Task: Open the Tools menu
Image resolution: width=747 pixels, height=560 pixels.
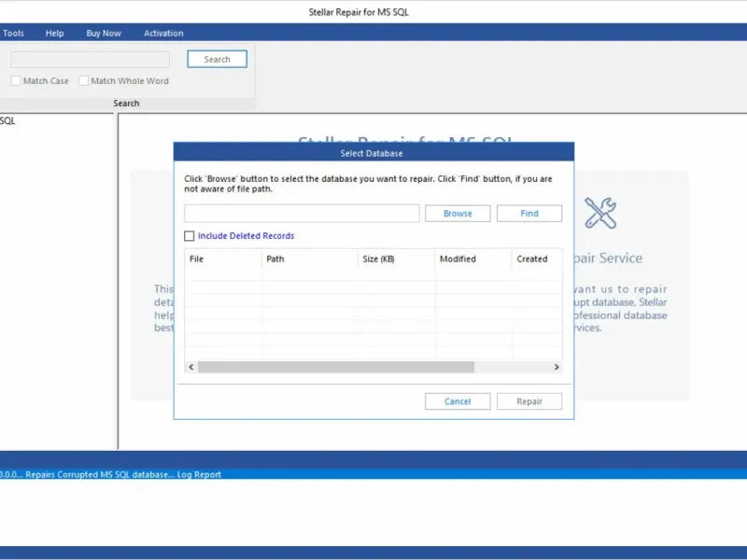Action: [13, 34]
